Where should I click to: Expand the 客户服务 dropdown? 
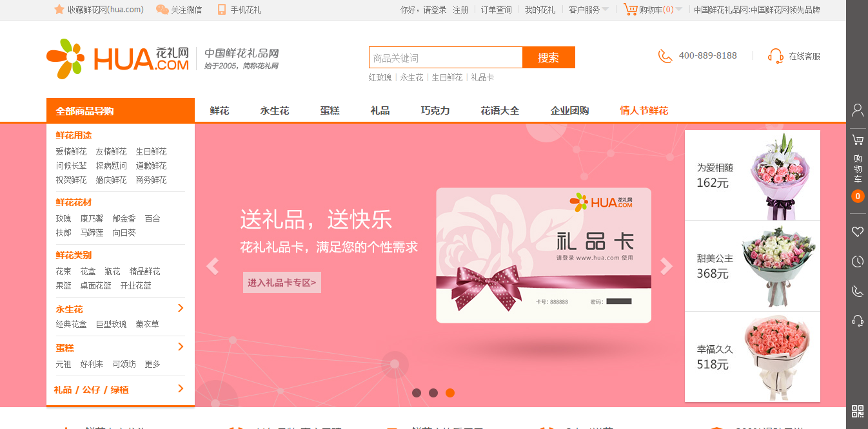click(588, 10)
